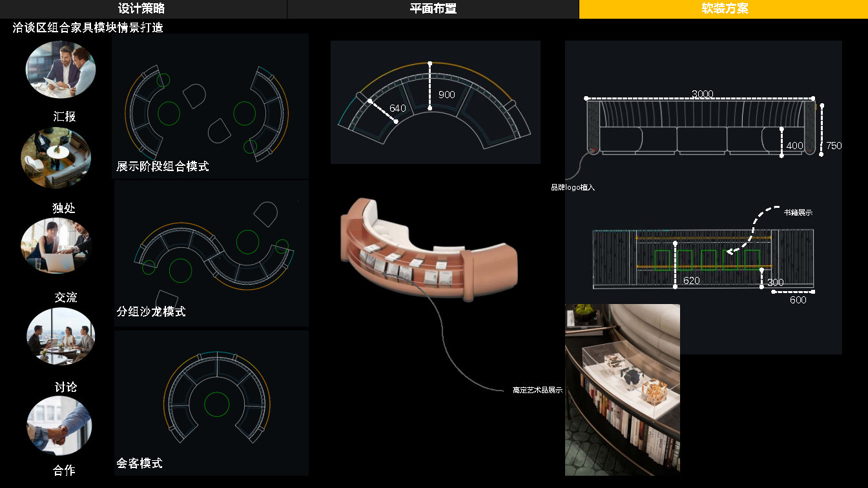
Task: Select the curved sofa plan with 640 and 900 dimensions
Action: [435, 103]
